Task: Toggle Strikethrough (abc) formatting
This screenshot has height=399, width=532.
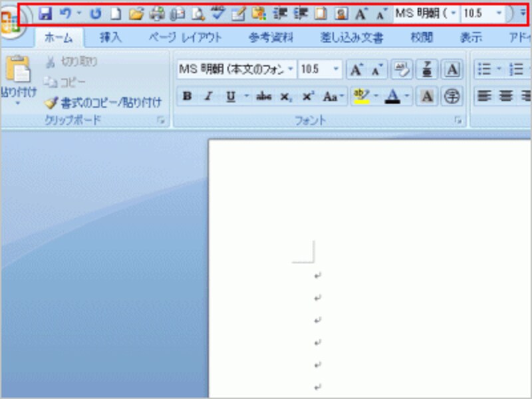Action: pos(263,96)
